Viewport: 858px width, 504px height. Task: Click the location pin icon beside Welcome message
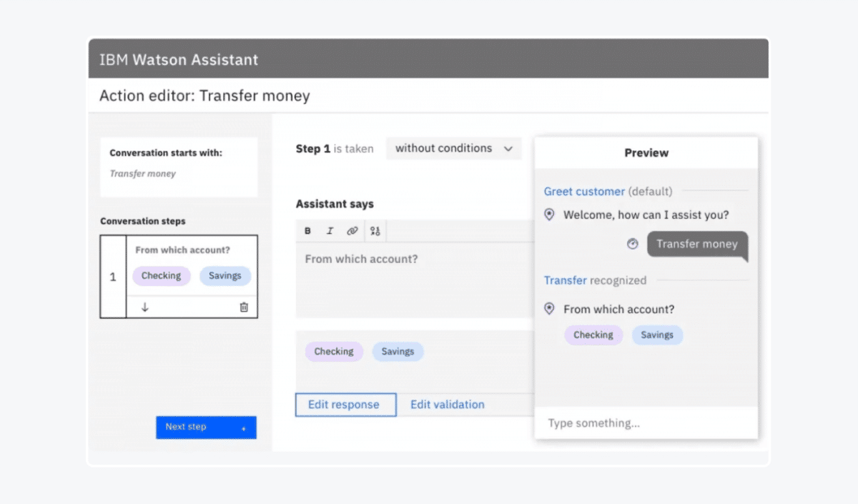[x=549, y=214]
